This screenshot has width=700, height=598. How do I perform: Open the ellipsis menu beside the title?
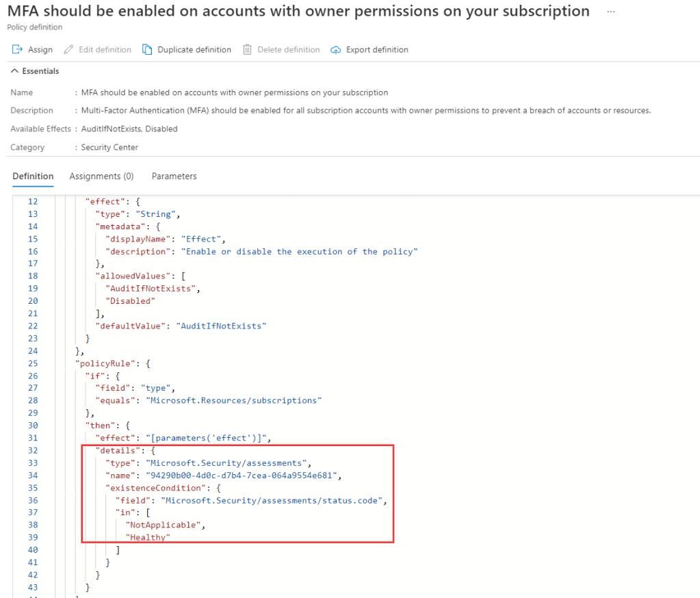coord(610,12)
